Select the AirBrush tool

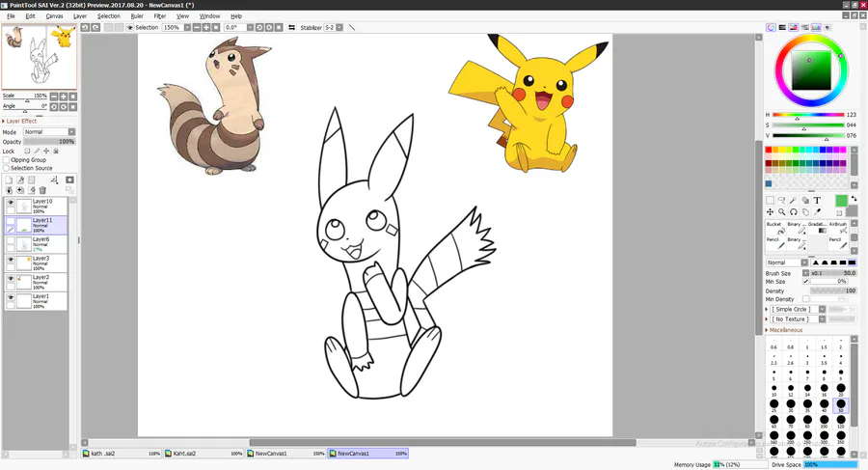click(x=837, y=228)
